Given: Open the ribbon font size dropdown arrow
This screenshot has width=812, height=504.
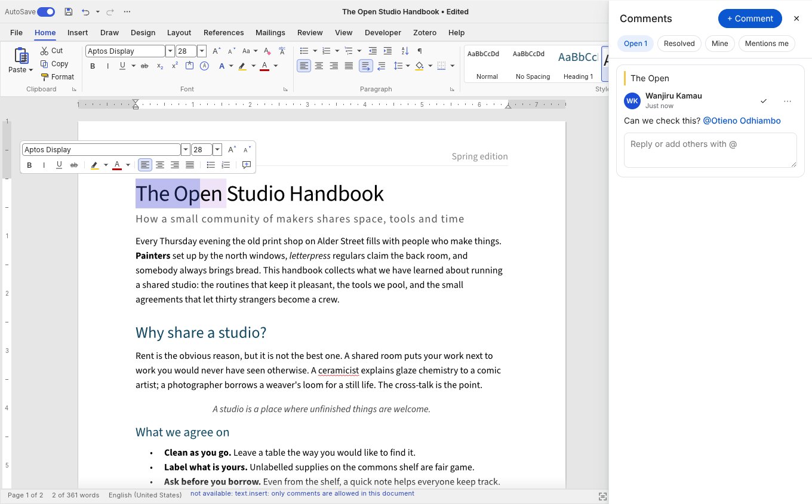Looking at the screenshot, I should click(x=202, y=51).
